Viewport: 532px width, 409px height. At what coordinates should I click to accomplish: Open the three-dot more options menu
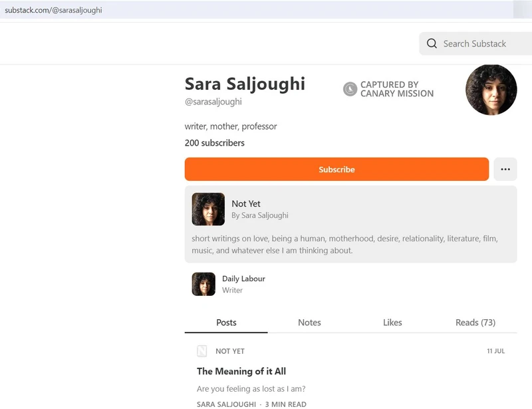coord(505,169)
